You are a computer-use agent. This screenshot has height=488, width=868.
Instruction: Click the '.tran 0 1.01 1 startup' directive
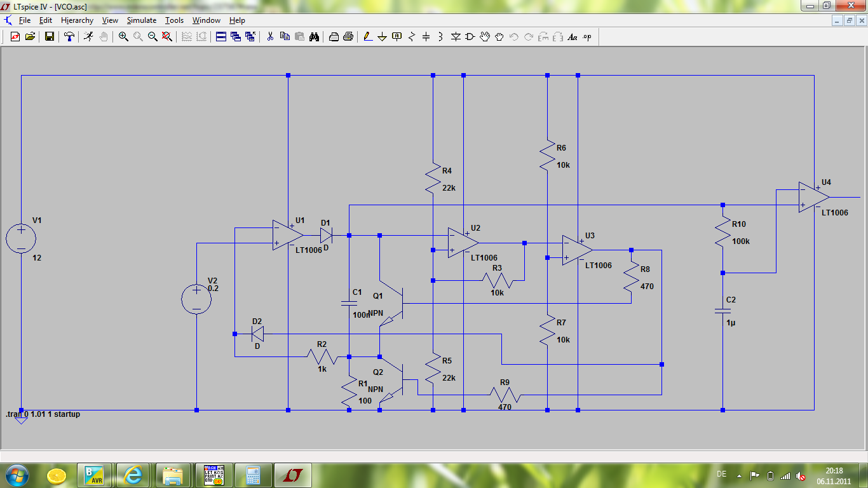(43, 414)
